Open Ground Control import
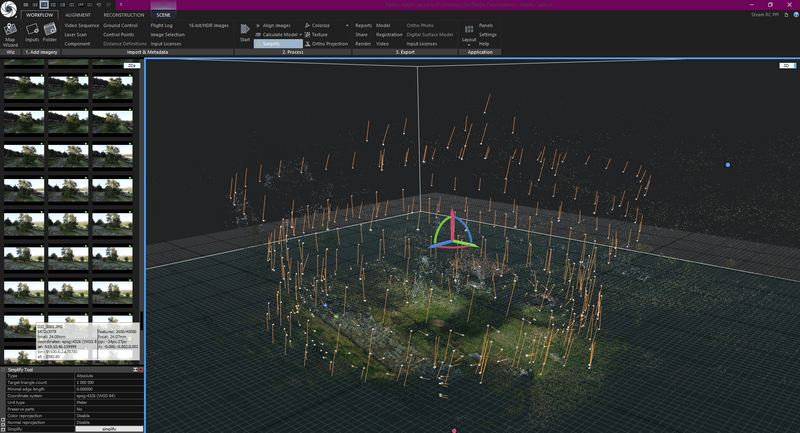 click(x=120, y=26)
